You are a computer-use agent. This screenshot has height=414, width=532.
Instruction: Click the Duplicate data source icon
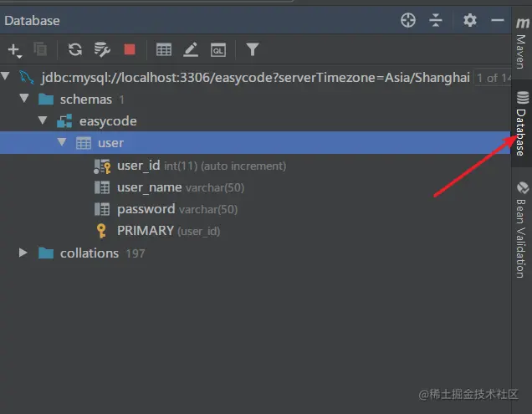point(40,49)
